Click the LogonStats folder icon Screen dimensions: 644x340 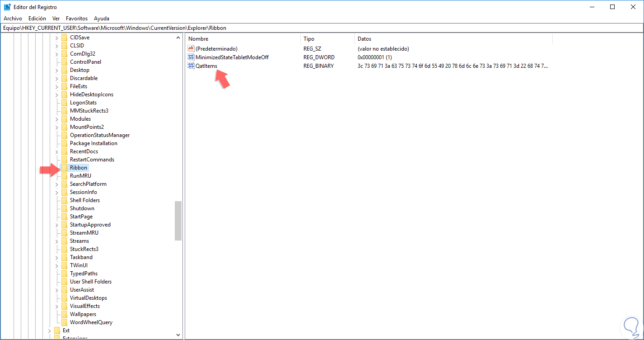(x=64, y=103)
